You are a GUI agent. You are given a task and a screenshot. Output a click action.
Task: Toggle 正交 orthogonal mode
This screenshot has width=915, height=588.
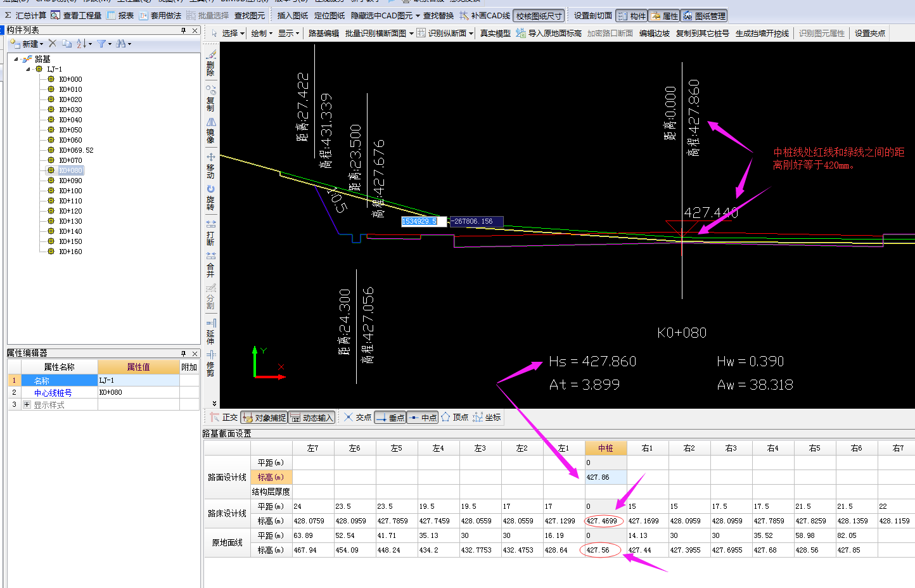tap(224, 418)
